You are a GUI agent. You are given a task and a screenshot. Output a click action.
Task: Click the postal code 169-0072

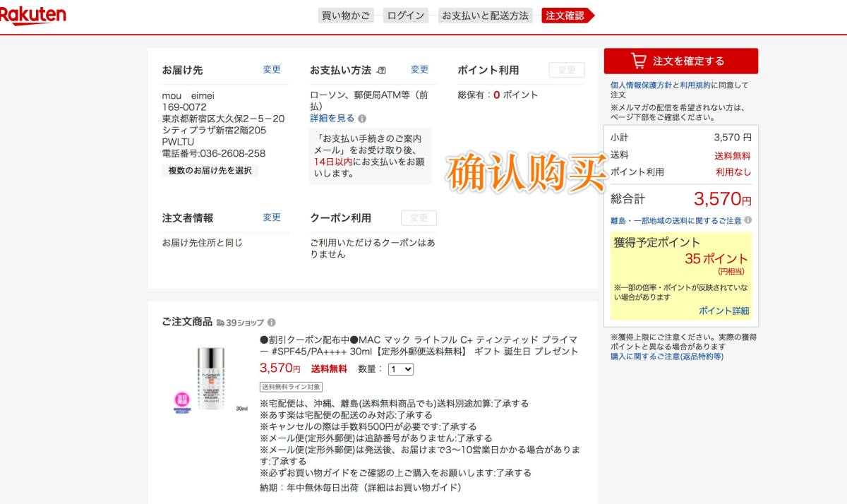coord(184,107)
